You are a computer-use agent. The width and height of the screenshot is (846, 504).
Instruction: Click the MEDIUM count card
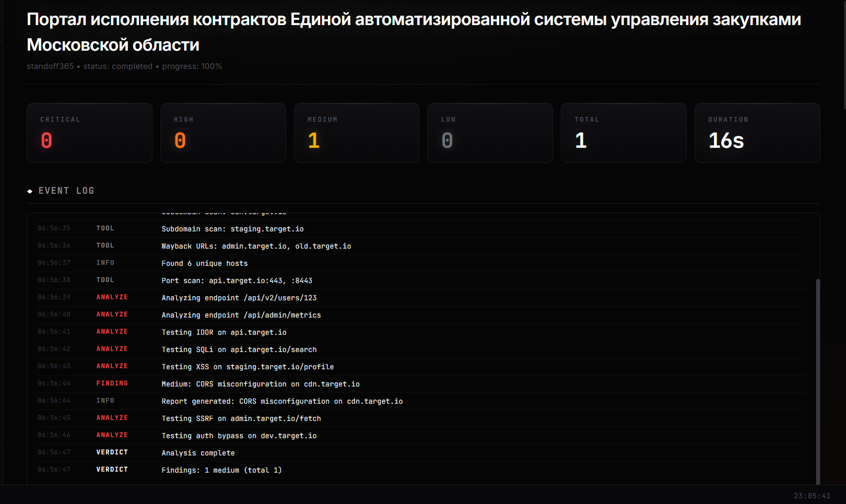click(x=357, y=133)
